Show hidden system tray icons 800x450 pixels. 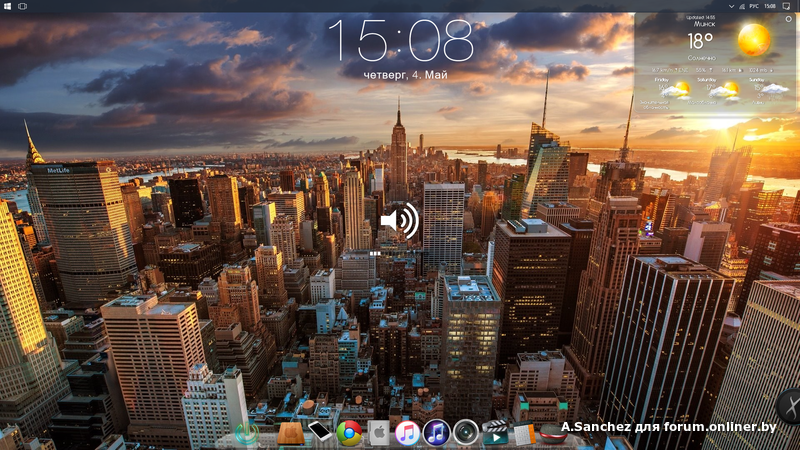tap(731, 6)
